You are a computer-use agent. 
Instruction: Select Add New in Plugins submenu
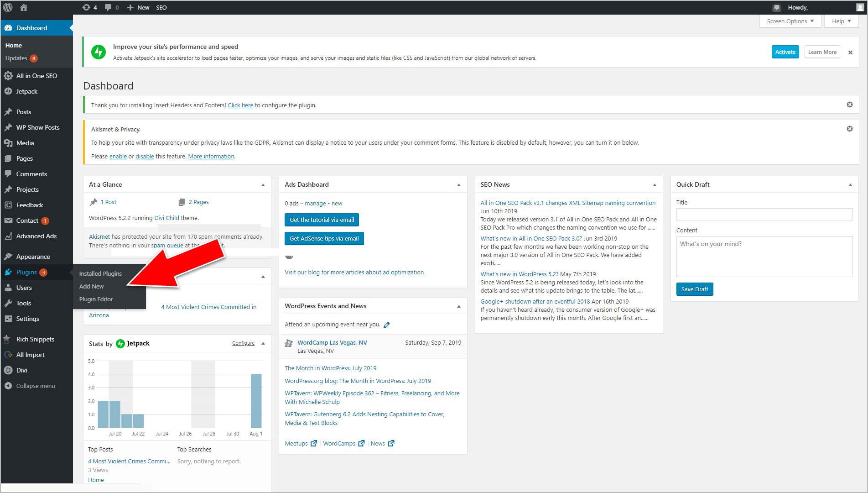(x=91, y=286)
